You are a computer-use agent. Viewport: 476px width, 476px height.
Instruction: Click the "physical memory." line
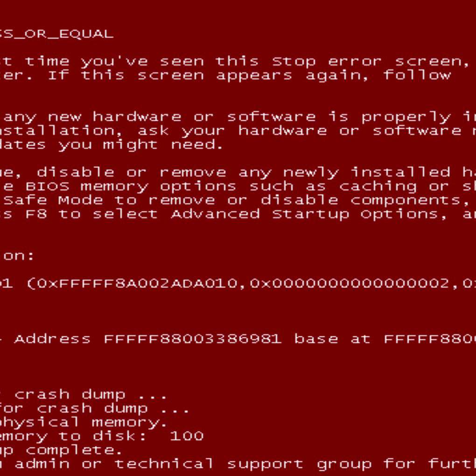[x=84, y=423]
